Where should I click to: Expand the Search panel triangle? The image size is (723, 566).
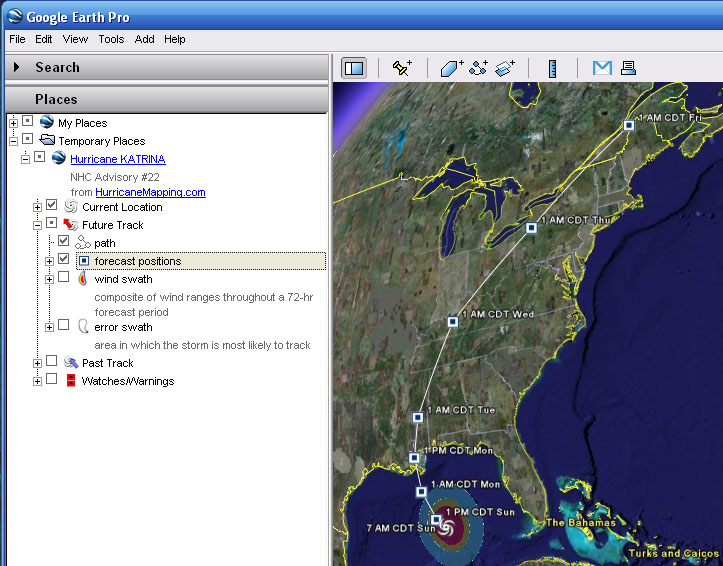(17, 67)
